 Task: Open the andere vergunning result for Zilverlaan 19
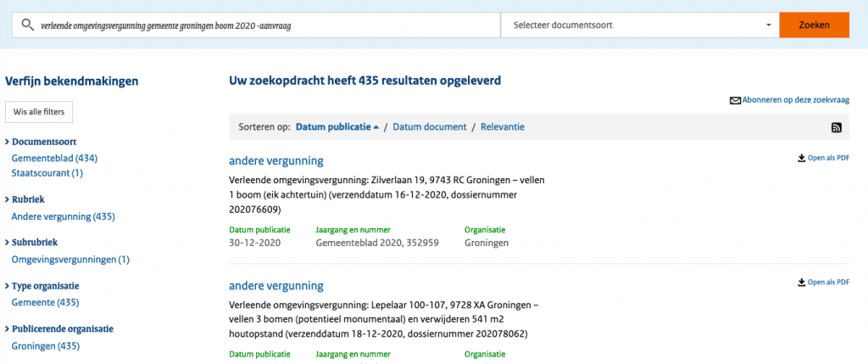[x=276, y=161]
